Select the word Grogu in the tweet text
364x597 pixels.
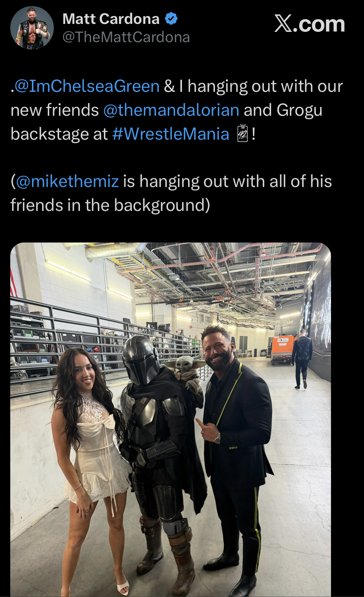coord(300,110)
